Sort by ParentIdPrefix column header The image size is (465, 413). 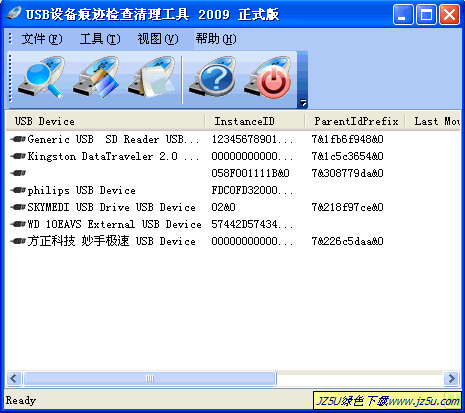[355, 121]
